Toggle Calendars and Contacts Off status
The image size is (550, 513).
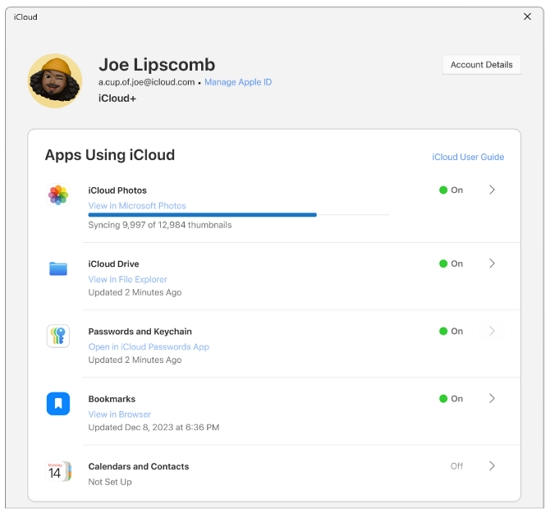(457, 466)
